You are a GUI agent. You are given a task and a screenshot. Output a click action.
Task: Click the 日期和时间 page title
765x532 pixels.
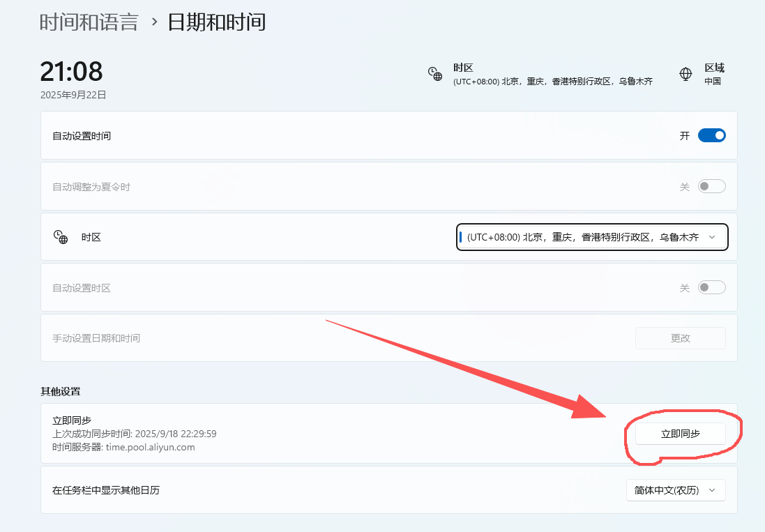point(217,22)
